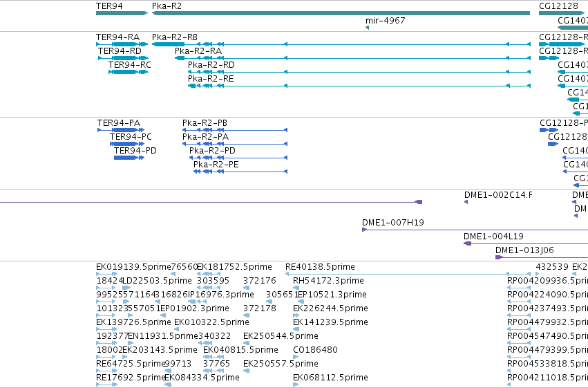Select the RE40138.5prime EST label
Image resolution: width=588 pixels, height=388 pixels.
click(320, 267)
